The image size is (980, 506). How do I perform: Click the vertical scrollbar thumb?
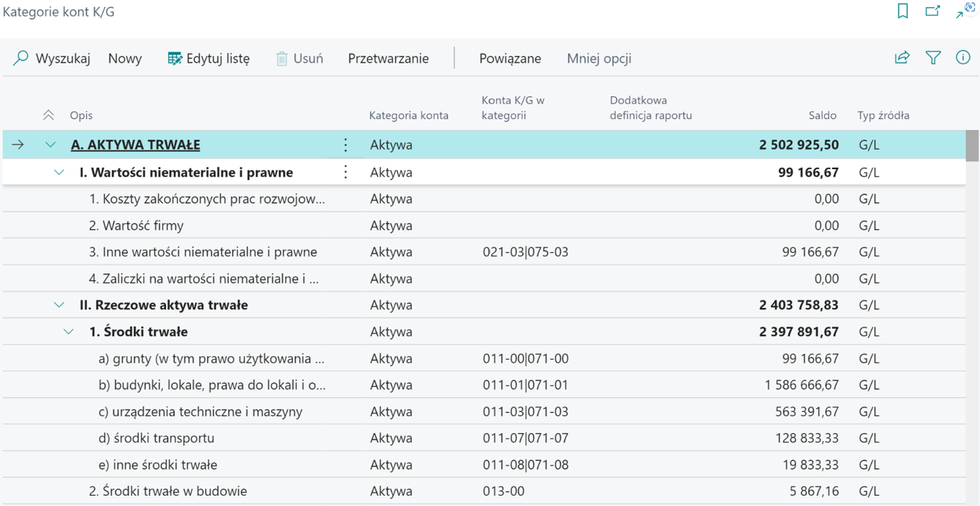click(x=972, y=146)
